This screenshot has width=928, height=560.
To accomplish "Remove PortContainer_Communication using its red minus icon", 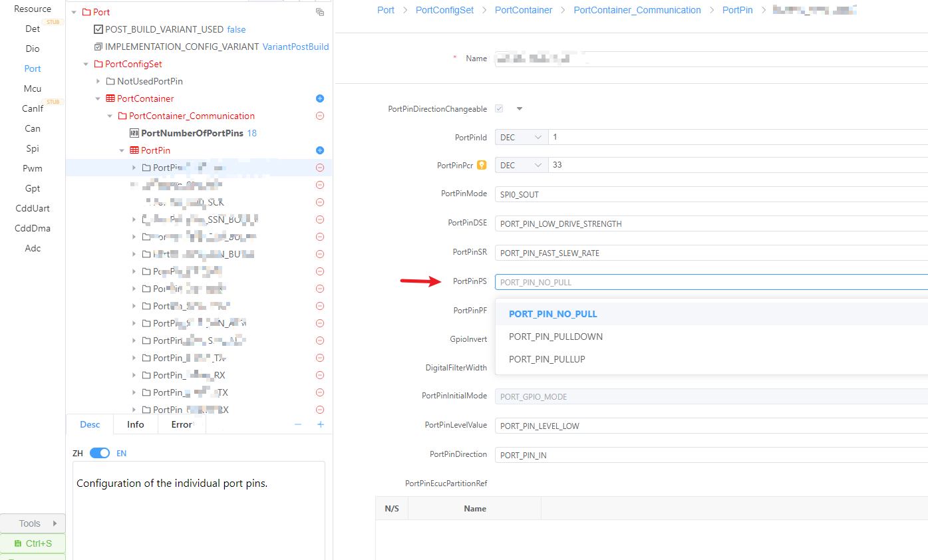I will coord(319,116).
